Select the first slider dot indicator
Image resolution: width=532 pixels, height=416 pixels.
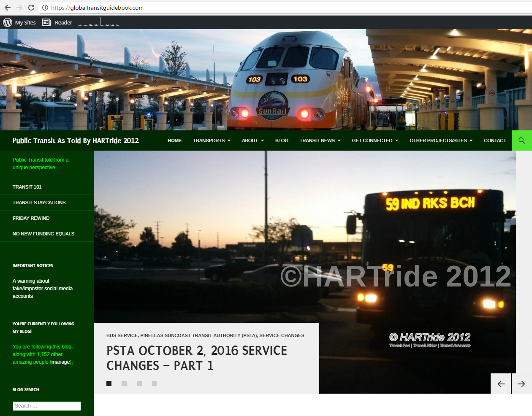tap(109, 384)
